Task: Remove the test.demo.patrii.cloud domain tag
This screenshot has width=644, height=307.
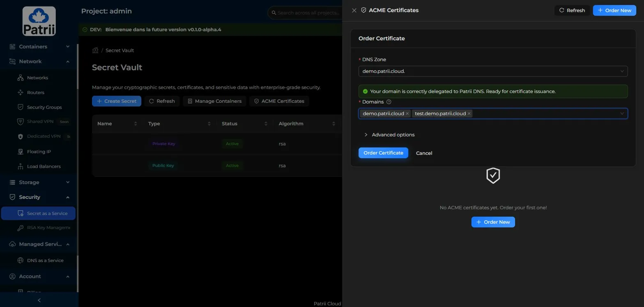Action: point(469,114)
